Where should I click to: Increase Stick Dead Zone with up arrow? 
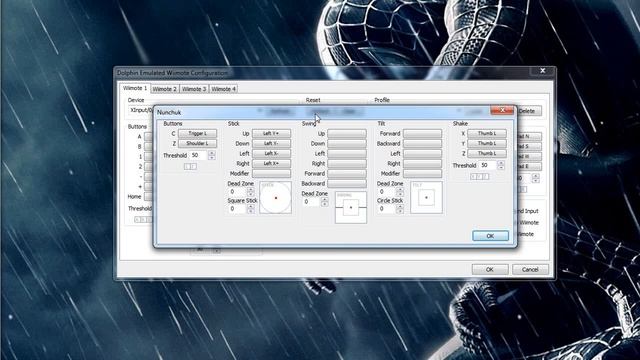pyautogui.click(x=251, y=189)
